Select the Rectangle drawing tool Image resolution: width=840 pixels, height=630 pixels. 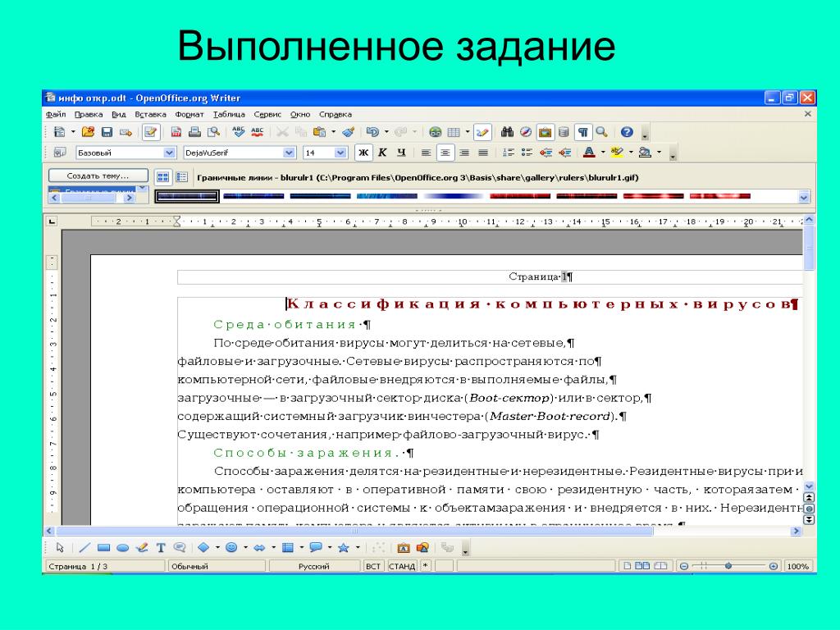(x=103, y=547)
